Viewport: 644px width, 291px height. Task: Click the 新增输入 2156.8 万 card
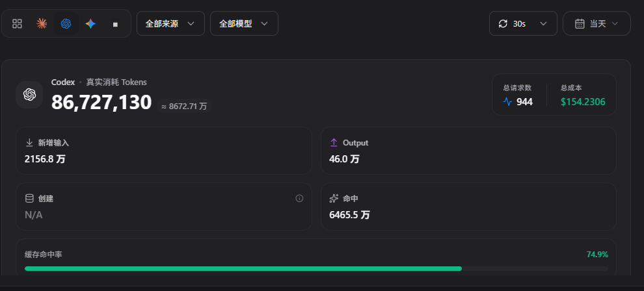pyautogui.click(x=164, y=151)
